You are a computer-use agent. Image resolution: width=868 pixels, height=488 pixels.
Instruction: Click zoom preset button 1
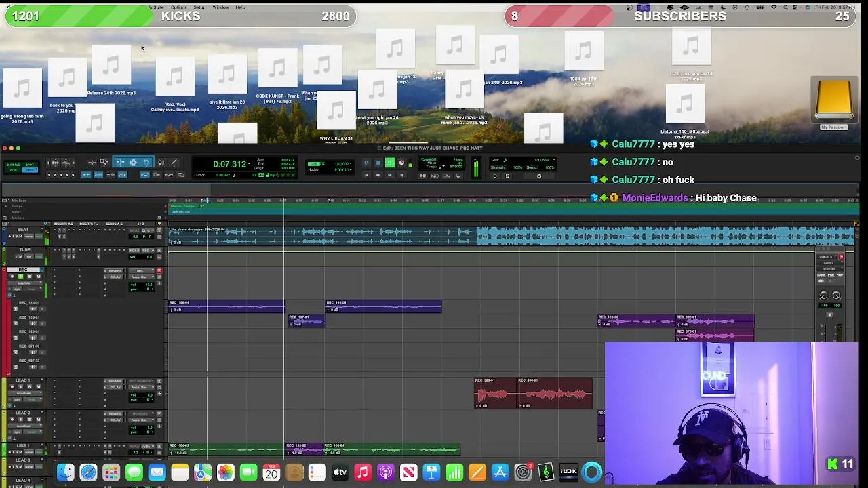click(x=48, y=175)
